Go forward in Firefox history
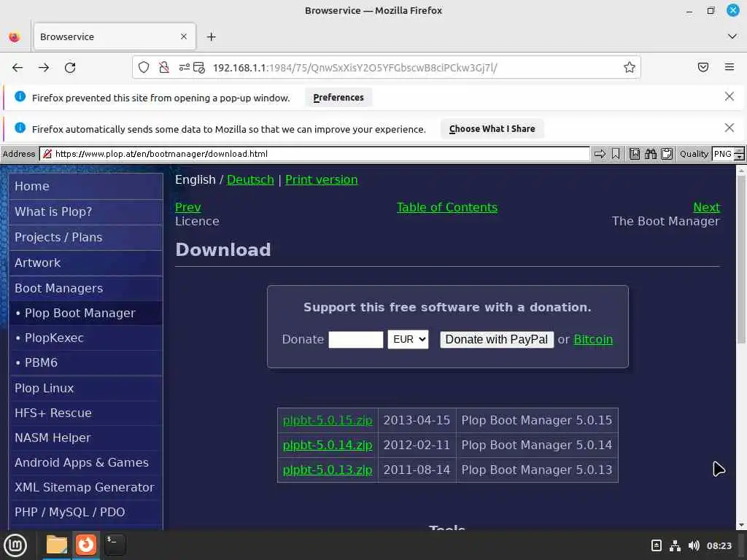 44,68
